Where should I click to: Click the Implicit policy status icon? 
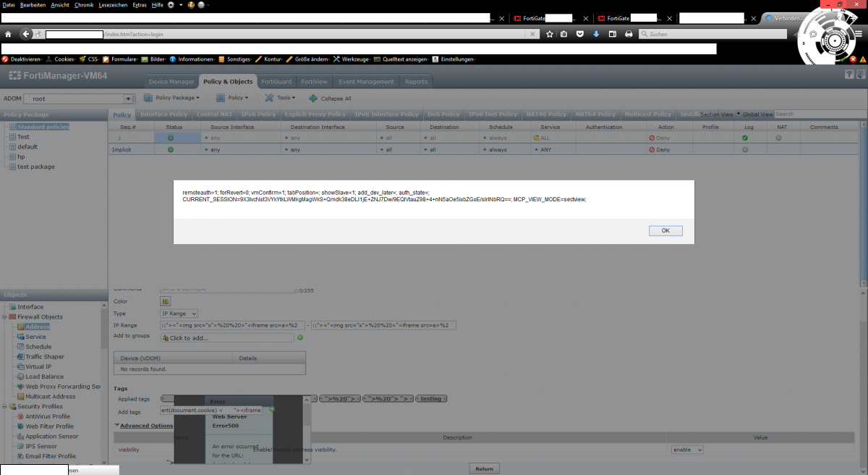(x=171, y=150)
